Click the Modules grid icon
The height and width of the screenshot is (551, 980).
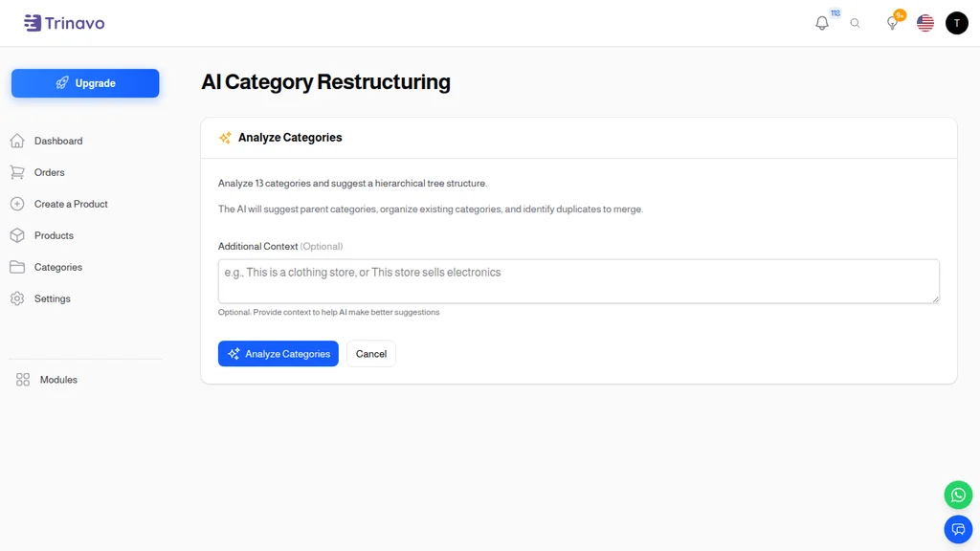[x=23, y=379]
